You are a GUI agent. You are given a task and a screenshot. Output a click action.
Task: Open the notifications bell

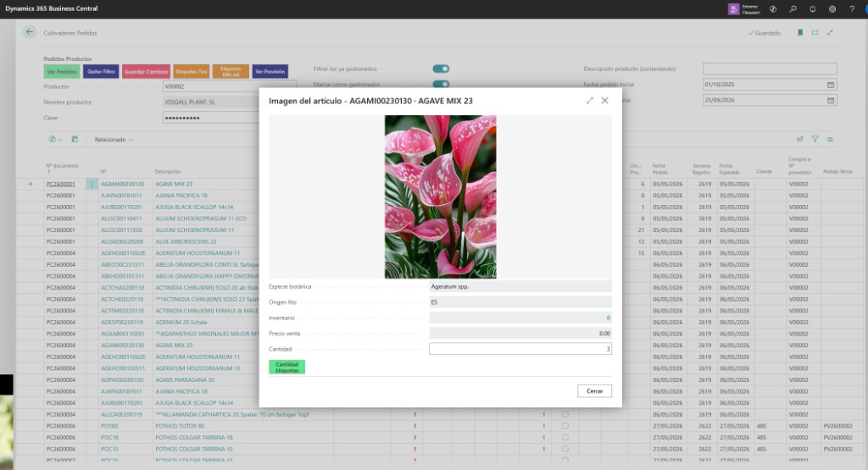click(x=812, y=8)
